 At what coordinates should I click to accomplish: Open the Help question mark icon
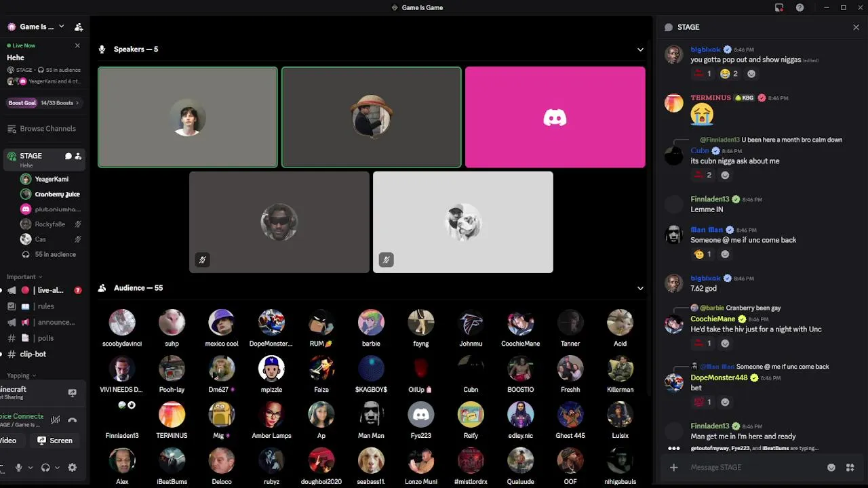(x=800, y=7)
